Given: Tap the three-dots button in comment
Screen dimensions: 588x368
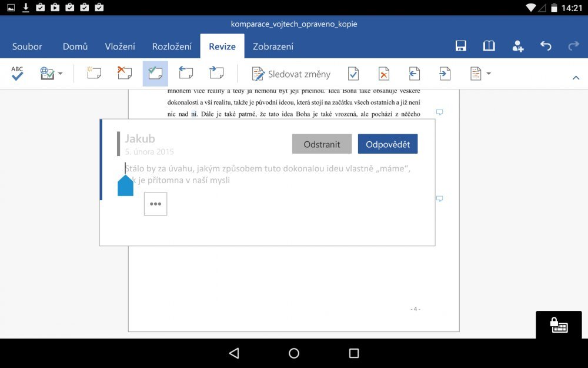Looking at the screenshot, I should point(155,204).
